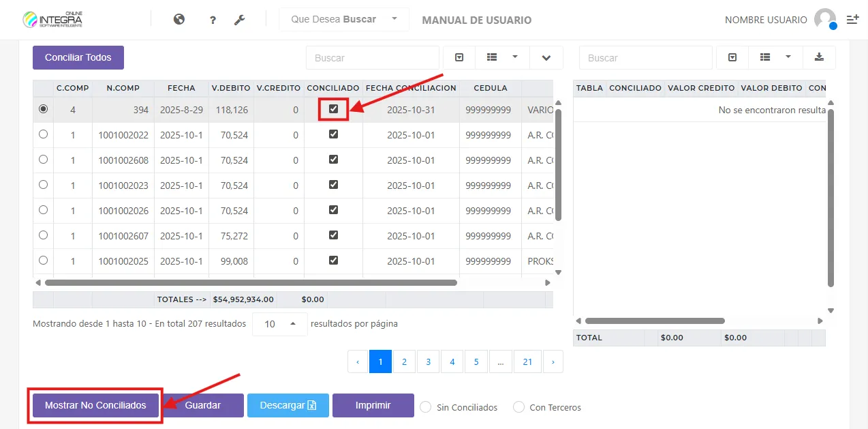The height and width of the screenshot is (429, 868).
Task: Open the wrench settings icon
Action: pos(239,20)
